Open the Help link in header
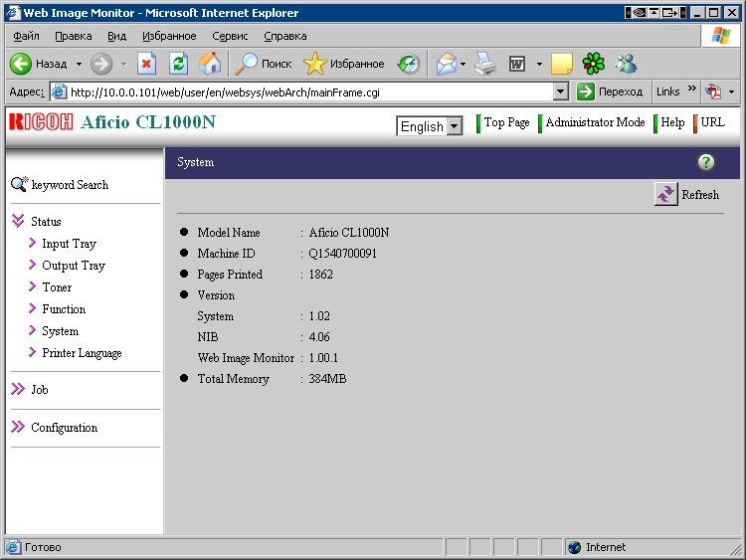746x560 pixels. point(672,122)
